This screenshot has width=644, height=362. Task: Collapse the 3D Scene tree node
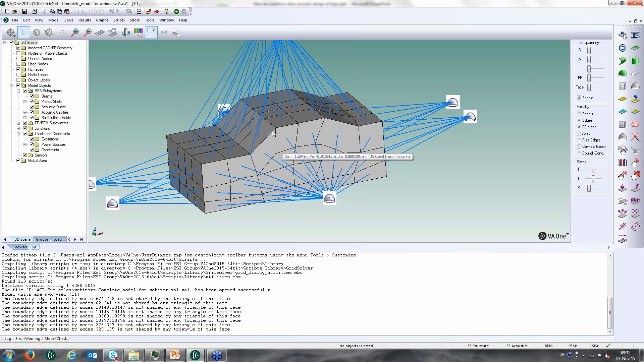[5, 43]
